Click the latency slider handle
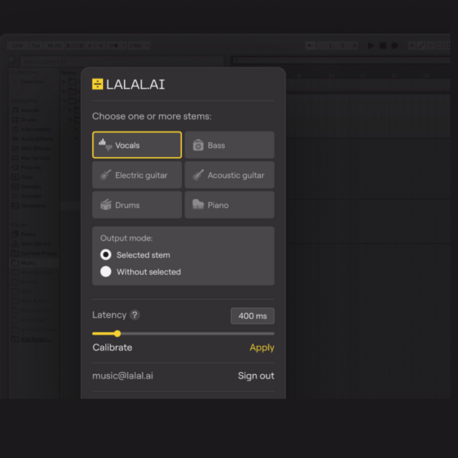The height and width of the screenshot is (458, 458). [x=117, y=333]
